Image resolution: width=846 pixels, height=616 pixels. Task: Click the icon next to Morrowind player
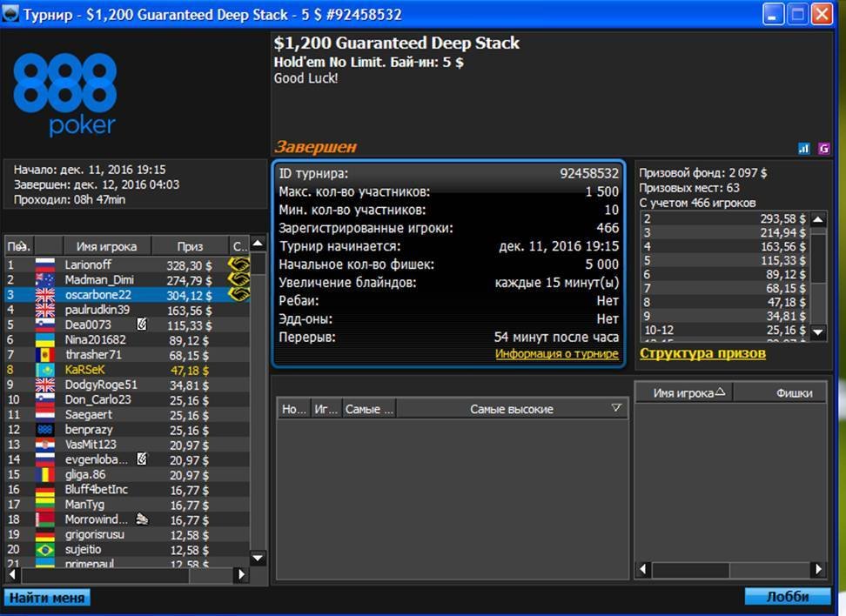coord(142,519)
